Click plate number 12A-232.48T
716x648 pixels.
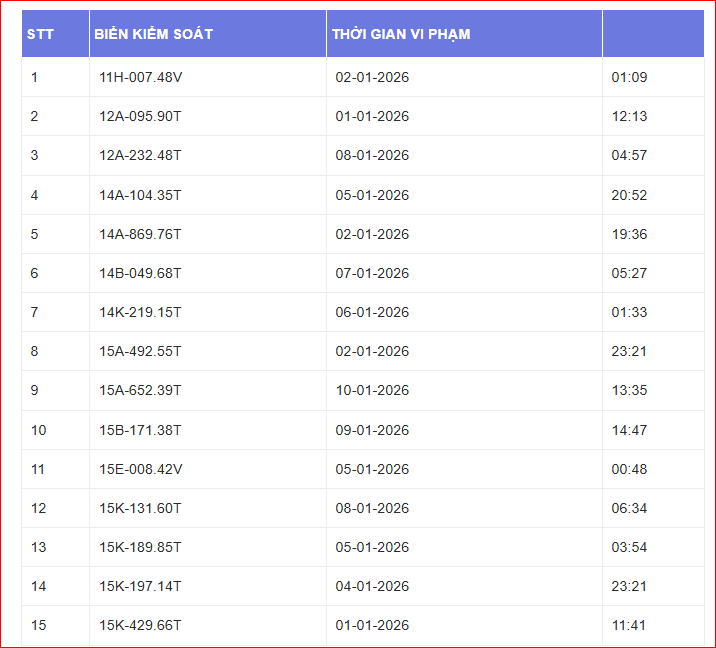tap(140, 155)
